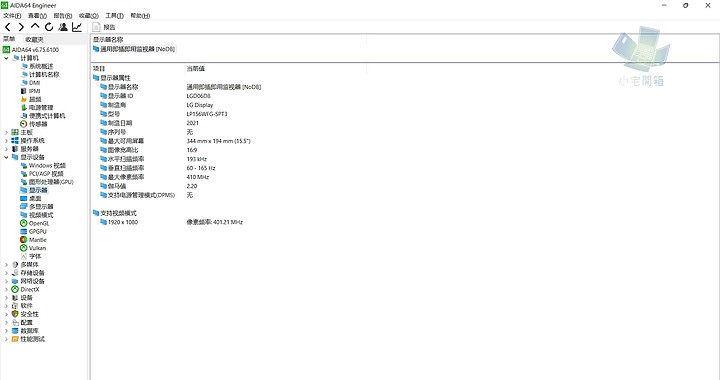Select the 显示器 monitor tree item
The width and height of the screenshot is (720, 380).
click(x=38, y=190)
